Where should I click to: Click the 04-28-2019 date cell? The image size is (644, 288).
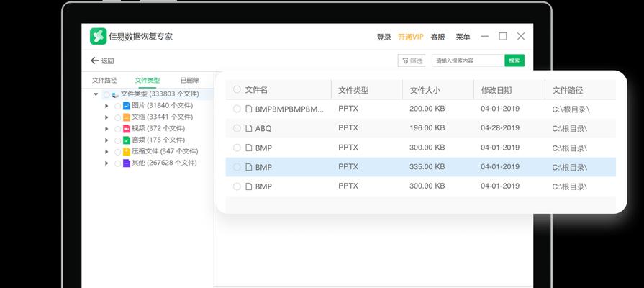[500, 127]
